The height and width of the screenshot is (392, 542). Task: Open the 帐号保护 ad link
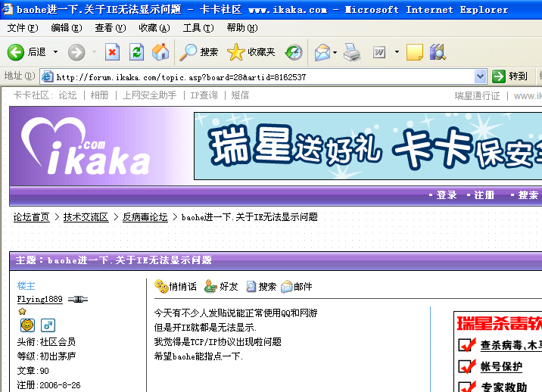pos(501,366)
